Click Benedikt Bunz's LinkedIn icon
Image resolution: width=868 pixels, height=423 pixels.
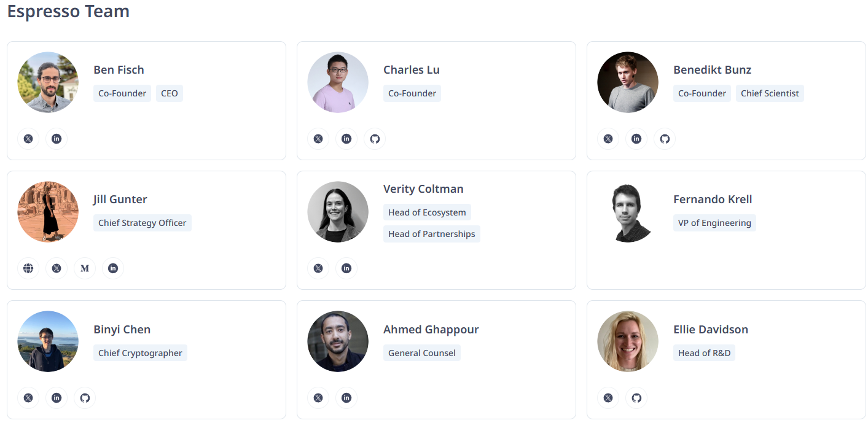point(636,139)
